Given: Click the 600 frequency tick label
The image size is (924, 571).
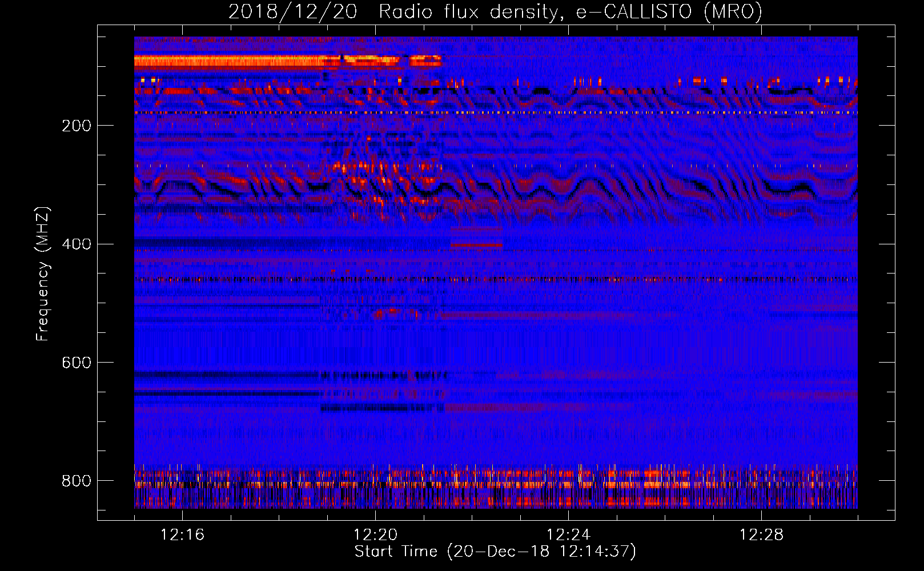Looking at the screenshot, I should [77, 363].
